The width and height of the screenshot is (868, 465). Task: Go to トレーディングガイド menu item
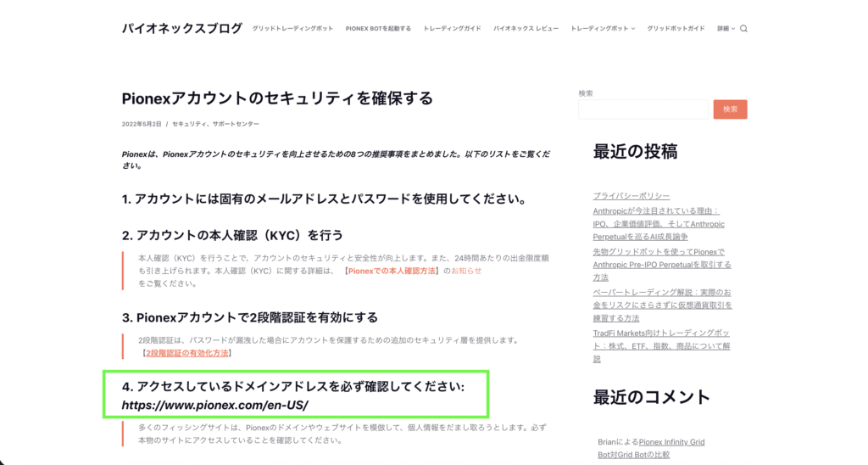click(453, 29)
